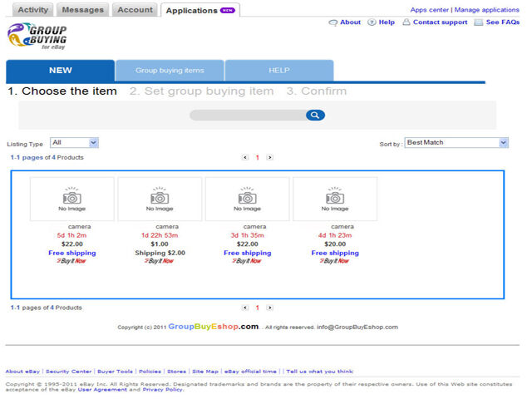This screenshot has width=532, height=399.
Task: Click the Group Buying for eBay logo
Action: pos(37,37)
